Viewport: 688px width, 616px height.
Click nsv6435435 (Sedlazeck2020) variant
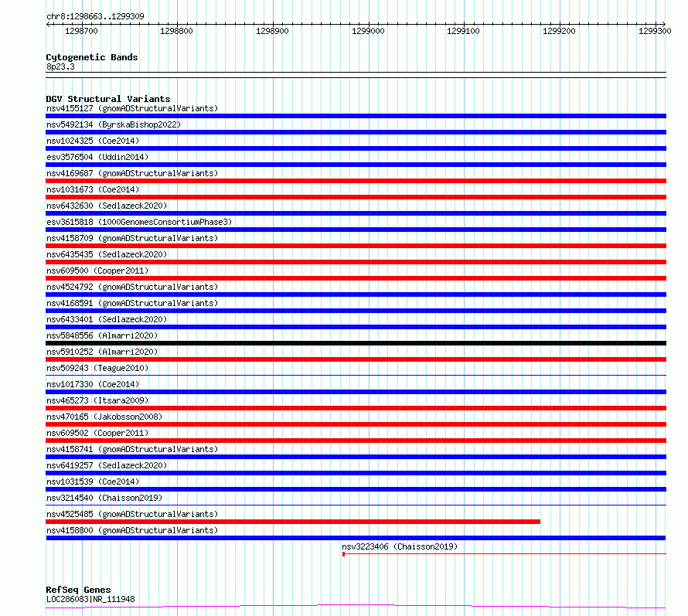pyautogui.click(x=107, y=254)
